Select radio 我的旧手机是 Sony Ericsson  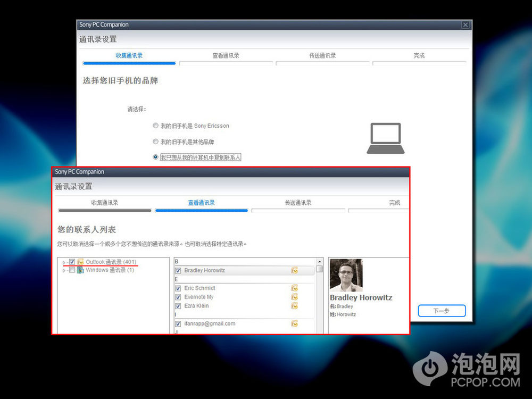pyautogui.click(x=155, y=126)
